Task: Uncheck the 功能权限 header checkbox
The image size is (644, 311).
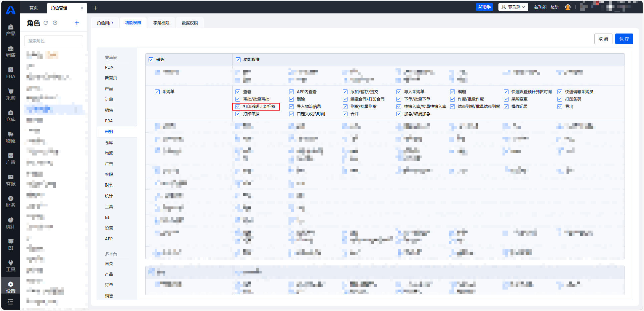Action: click(238, 60)
